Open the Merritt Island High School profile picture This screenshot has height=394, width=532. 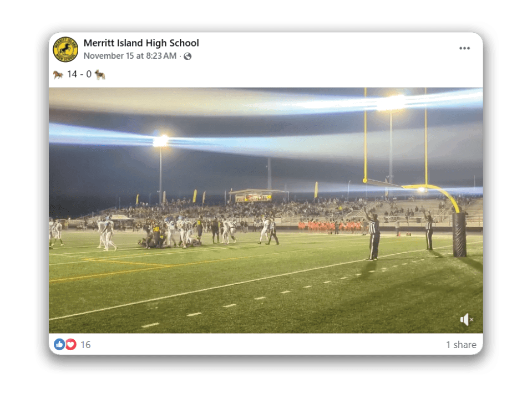(65, 49)
